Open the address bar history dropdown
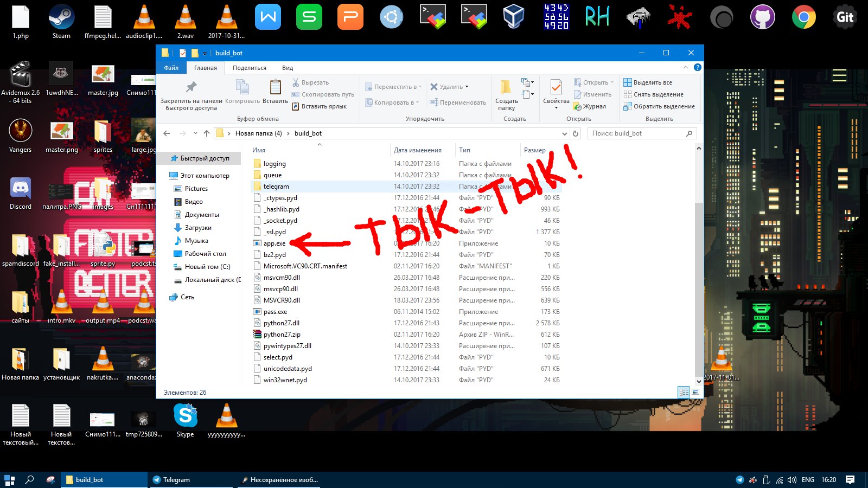Image resolution: width=868 pixels, height=488 pixels. (x=565, y=133)
